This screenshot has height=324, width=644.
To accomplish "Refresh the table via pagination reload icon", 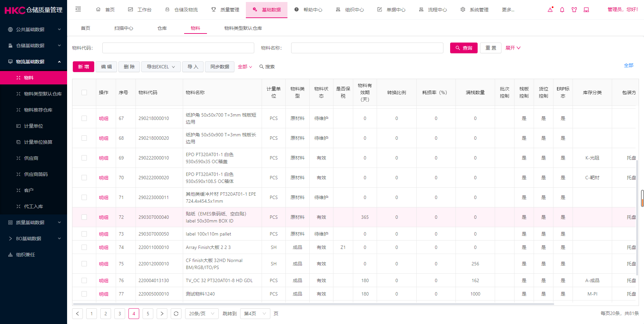I will tap(176, 313).
